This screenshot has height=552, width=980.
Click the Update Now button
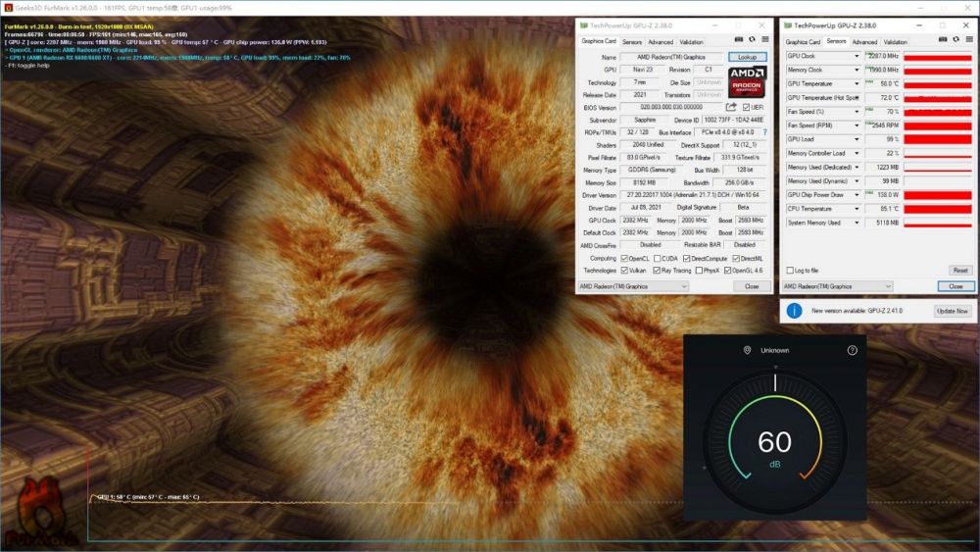pyautogui.click(x=952, y=311)
